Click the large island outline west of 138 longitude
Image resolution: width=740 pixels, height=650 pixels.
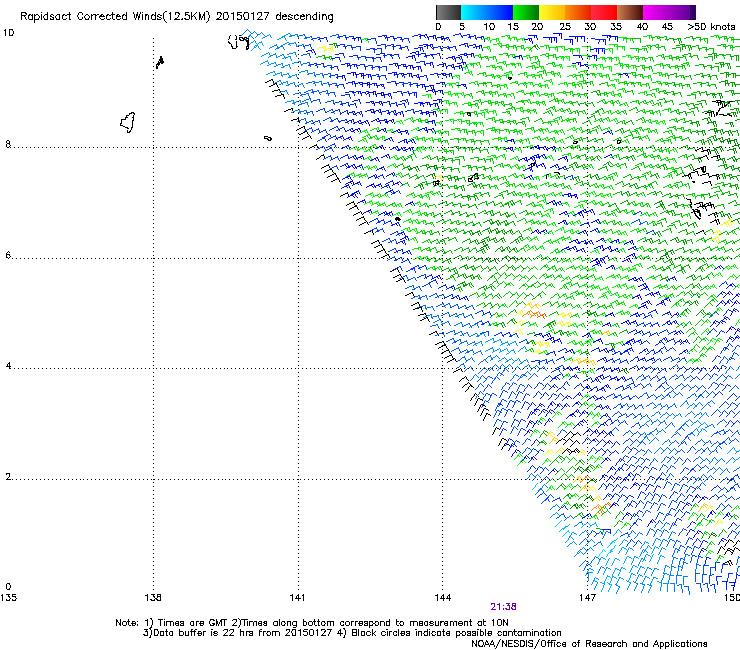tap(128, 122)
